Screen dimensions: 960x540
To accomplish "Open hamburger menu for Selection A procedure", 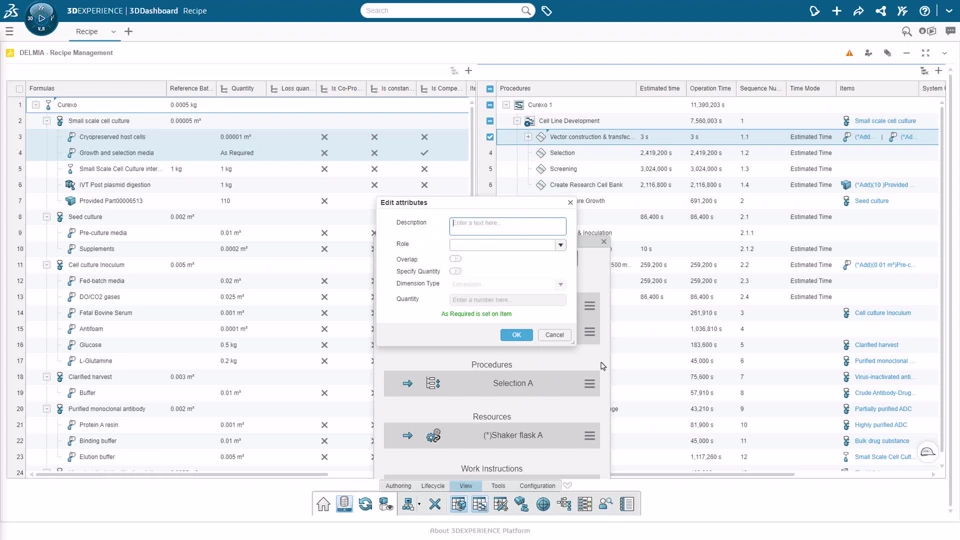I will point(590,383).
